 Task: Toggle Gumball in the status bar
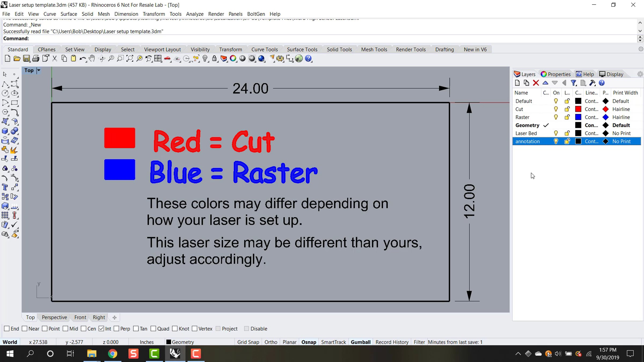(360, 342)
